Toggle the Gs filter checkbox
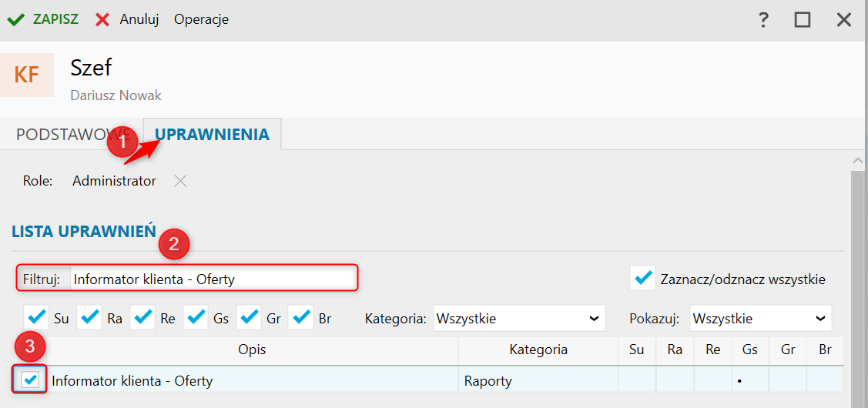Screen dimensions: 868x408 pyautogui.click(x=196, y=317)
